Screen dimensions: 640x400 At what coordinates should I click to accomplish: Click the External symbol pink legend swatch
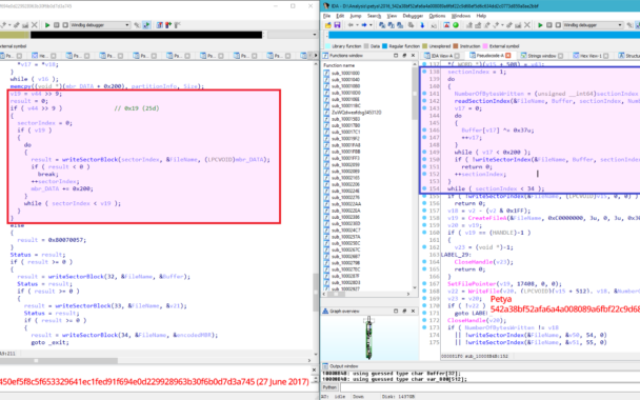[x=485, y=46]
